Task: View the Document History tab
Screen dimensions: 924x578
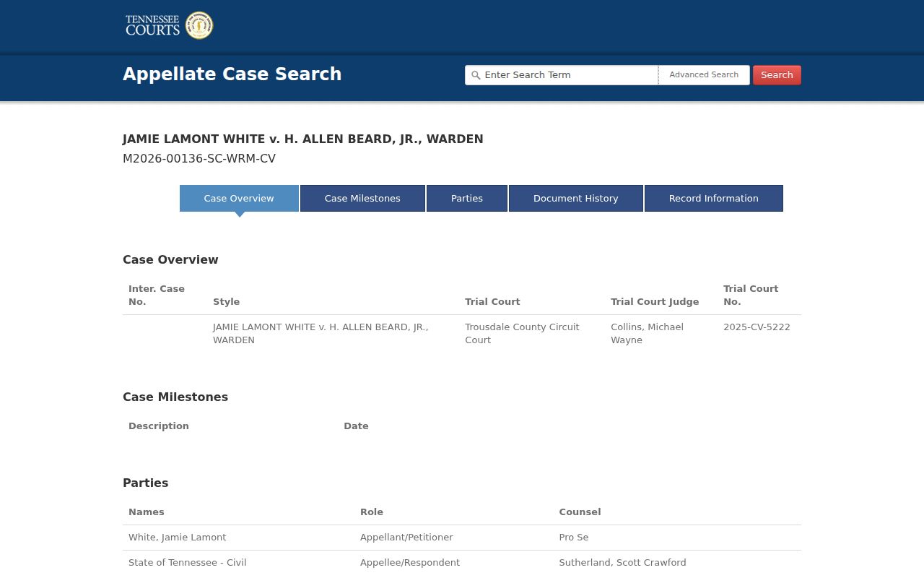Action: [576, 198]
